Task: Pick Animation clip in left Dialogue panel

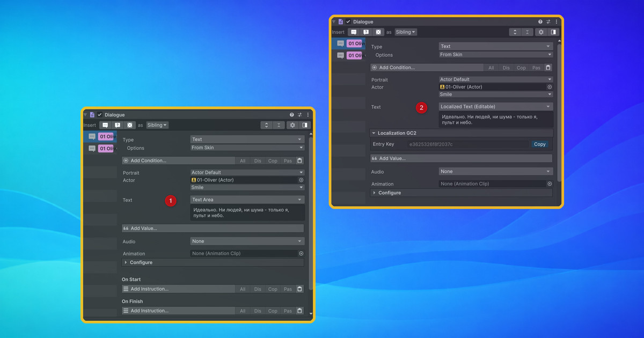Action: tap(301, 253)
